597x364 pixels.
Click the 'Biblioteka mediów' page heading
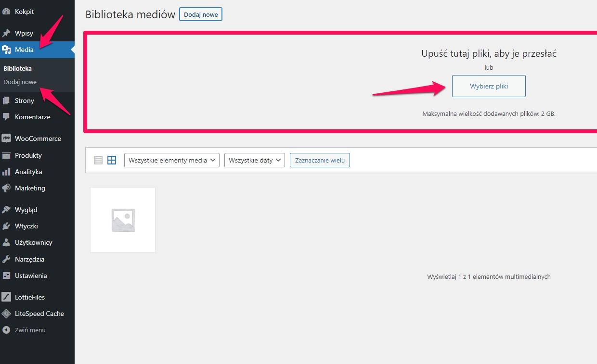pyautogui.click(x=130, y=14)
